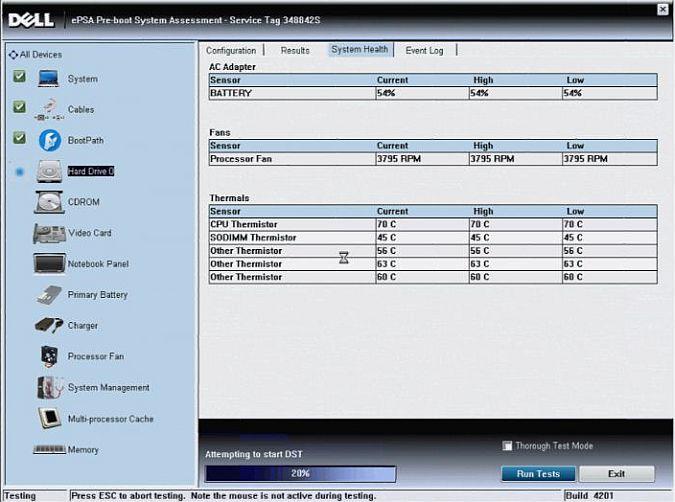Click the All Devices heading
Image resolution: width=675 pixels, height=502 pixels.
(x=41, y=55)
